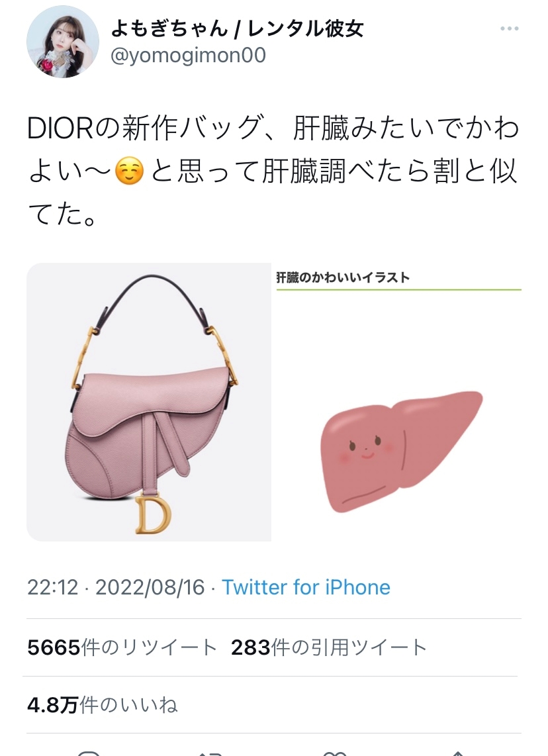Click the 22:12 · 2022/08/16 timestamp
Image resolution: width=548 pixels, height=756 pixels.
(x=116, y=587)
